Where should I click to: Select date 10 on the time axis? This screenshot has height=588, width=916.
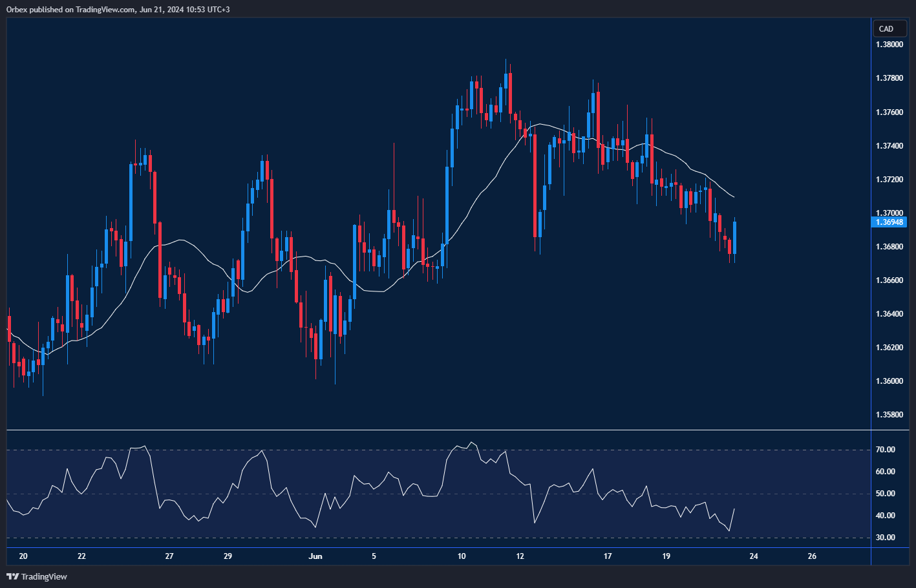pos(462,556)
